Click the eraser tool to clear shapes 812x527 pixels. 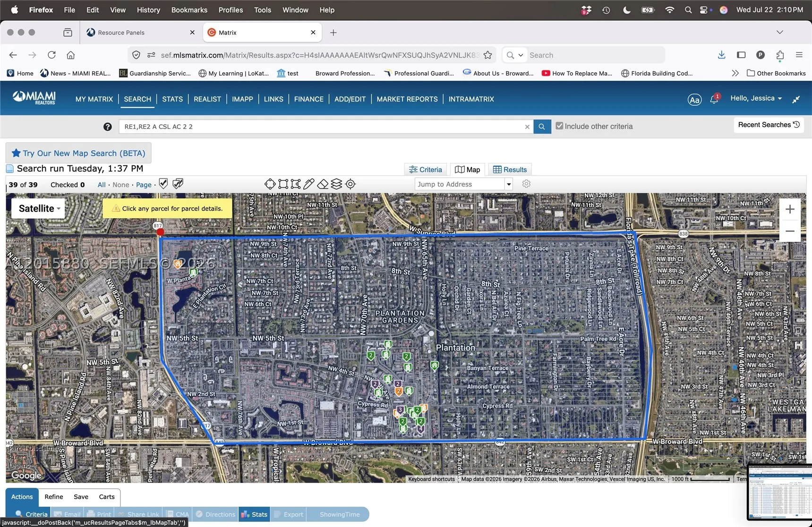tap(323, 184)
